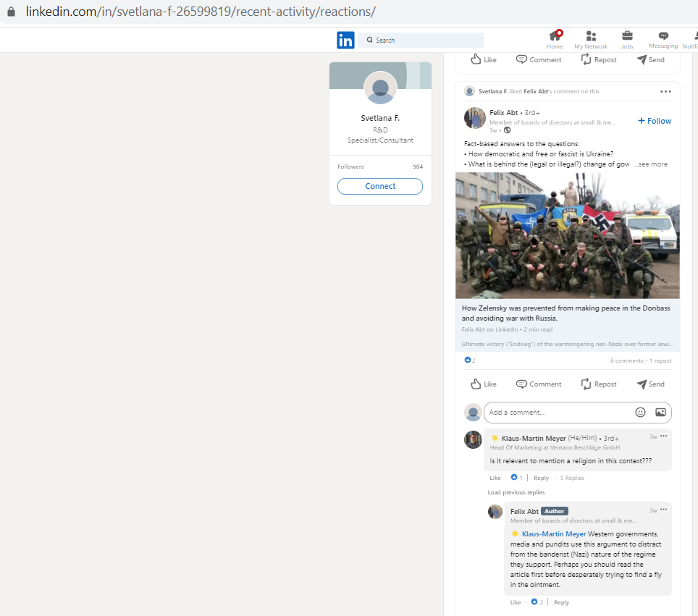Reply to Felix Abt's author reply
The height and width of the screenshot is (616, 698).
coord(561,602)
